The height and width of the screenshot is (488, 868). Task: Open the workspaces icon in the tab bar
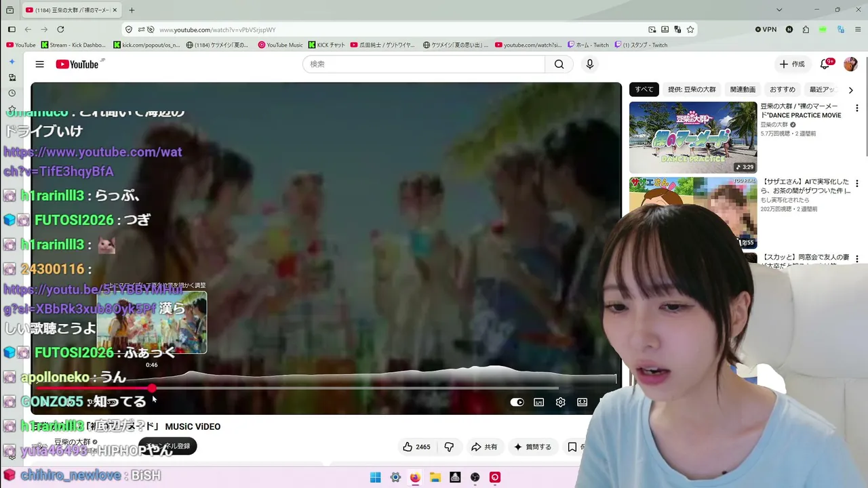tap(9, 10)
